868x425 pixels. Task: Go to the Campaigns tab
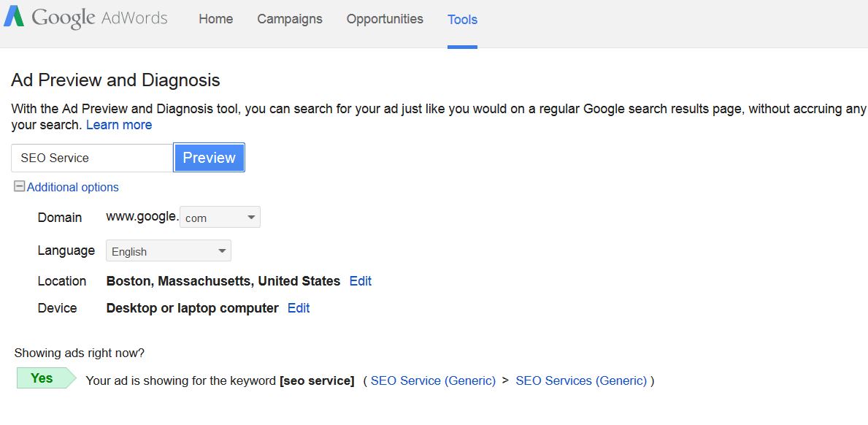pos(290,19)
